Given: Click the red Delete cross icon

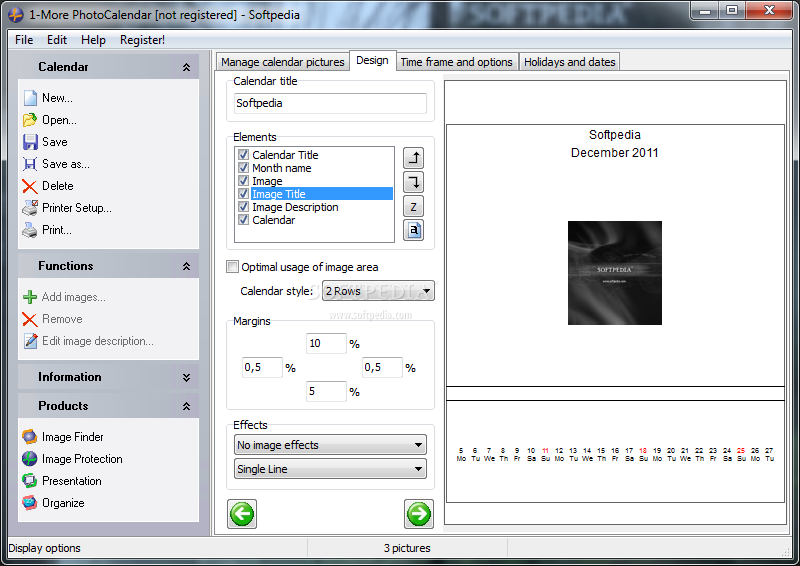Looking at the screenshot, I should [x=30, y=186].
